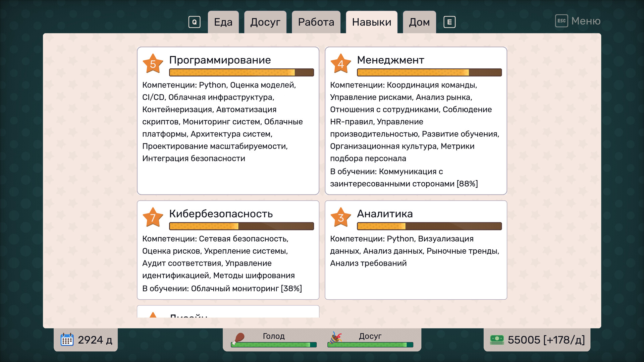Screen dimensions: 644x362
Task: Open the Меню button
Action: pyautogui.click(x=586, y=21)
